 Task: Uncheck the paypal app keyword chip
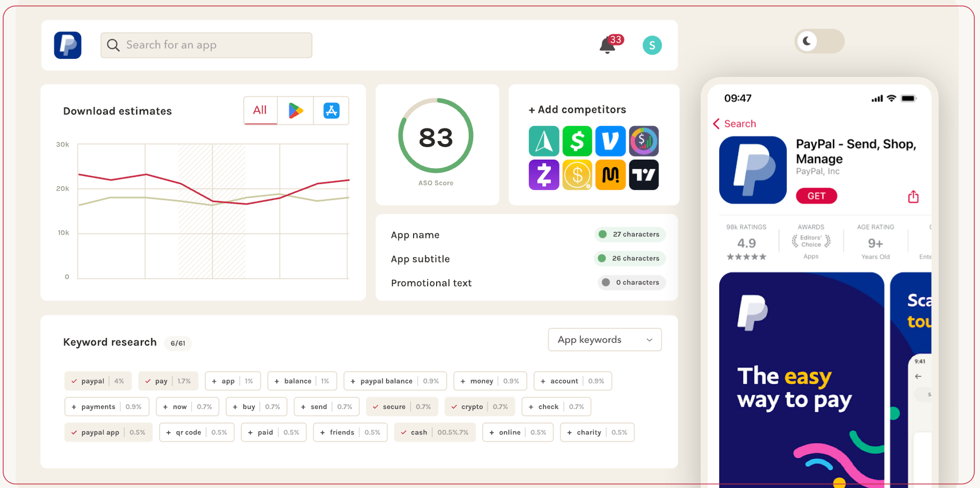coord(108,432)
